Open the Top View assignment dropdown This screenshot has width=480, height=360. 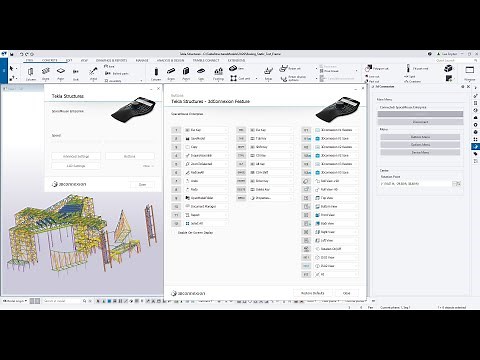336,198
